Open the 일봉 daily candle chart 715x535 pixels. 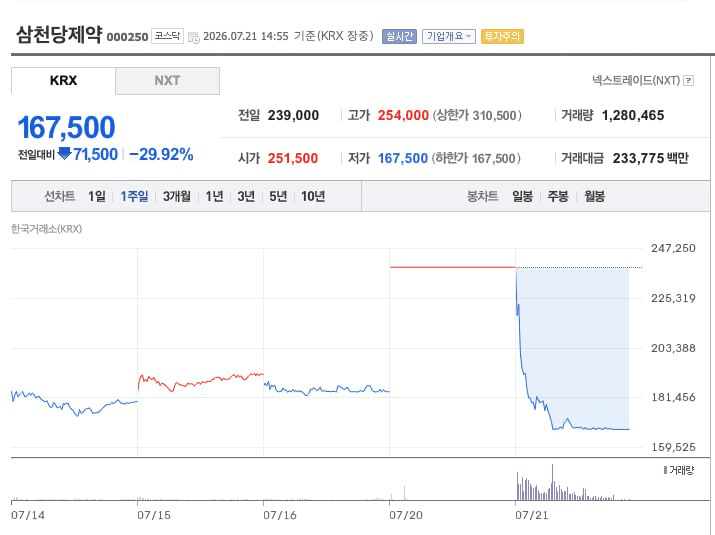[522, 196]
